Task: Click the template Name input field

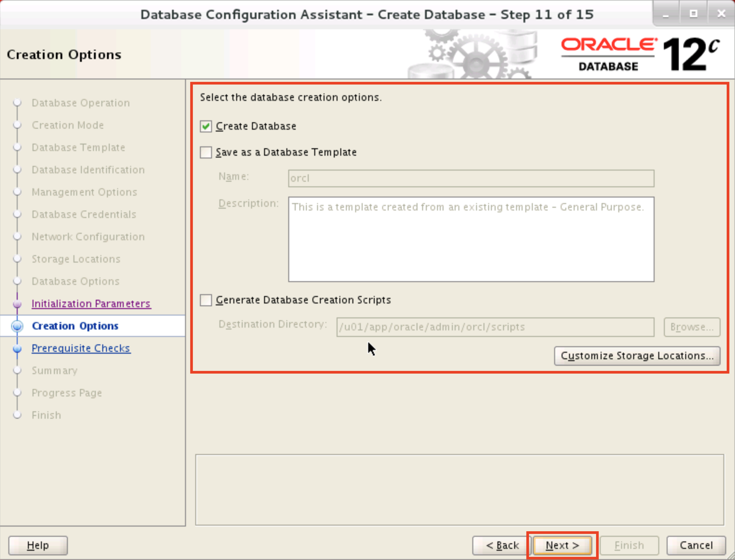Action: click(x=470, y=178)
